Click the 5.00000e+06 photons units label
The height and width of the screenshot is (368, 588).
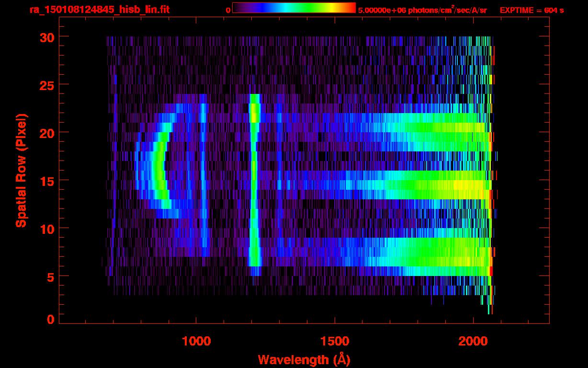click(422, 10)
